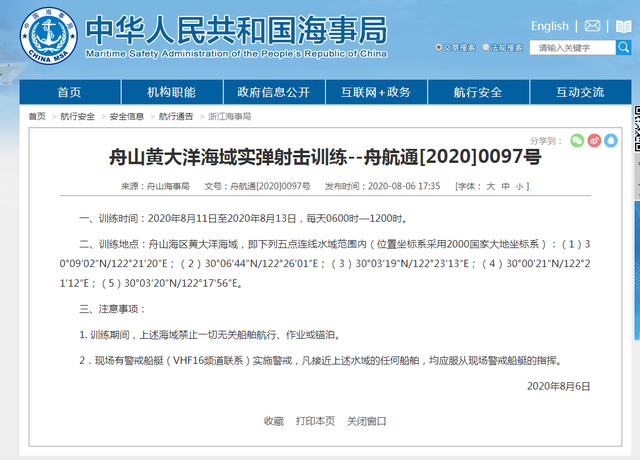This screenshot has width=640, height=460.
Task: Share article via Weibo icon
Action: [x=594, y=141]
